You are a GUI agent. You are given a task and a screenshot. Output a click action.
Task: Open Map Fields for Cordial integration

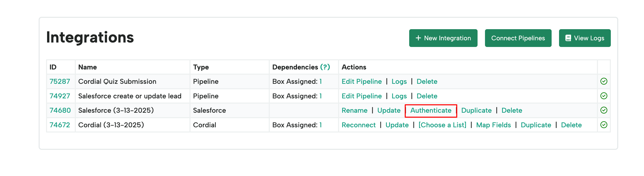click(493, 125)
